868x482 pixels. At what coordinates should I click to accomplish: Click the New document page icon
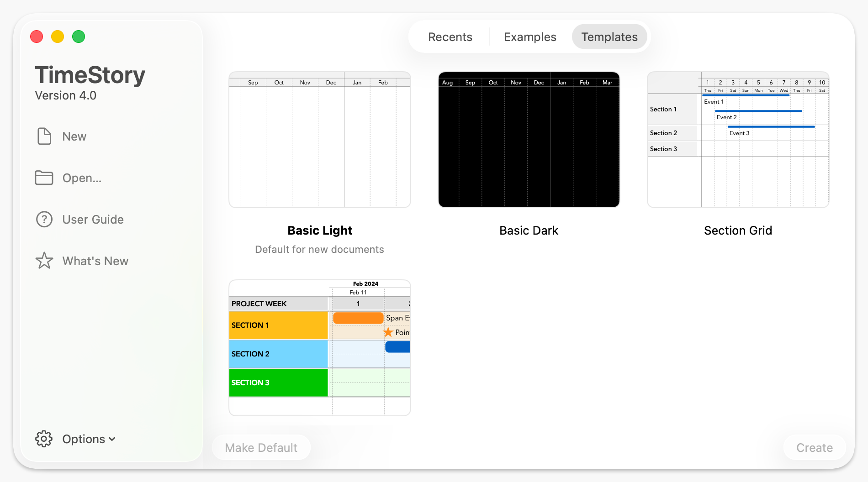44,136
